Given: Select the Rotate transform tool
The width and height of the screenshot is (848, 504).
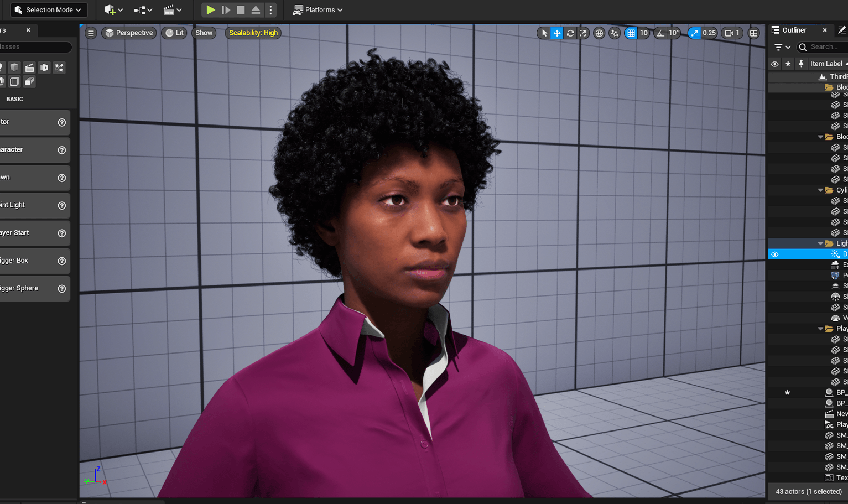Looking at the screenshot, I should tap(570, 33).
